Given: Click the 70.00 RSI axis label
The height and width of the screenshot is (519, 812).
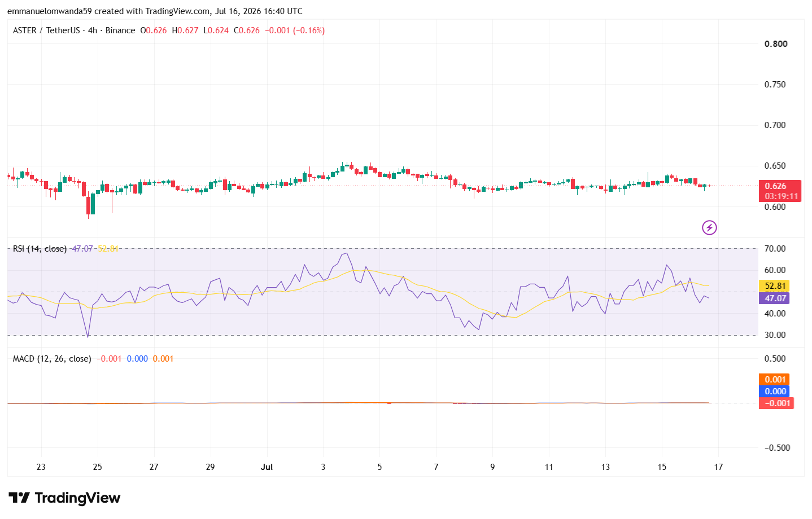Looking at the screenshot, I should point(775,249).
